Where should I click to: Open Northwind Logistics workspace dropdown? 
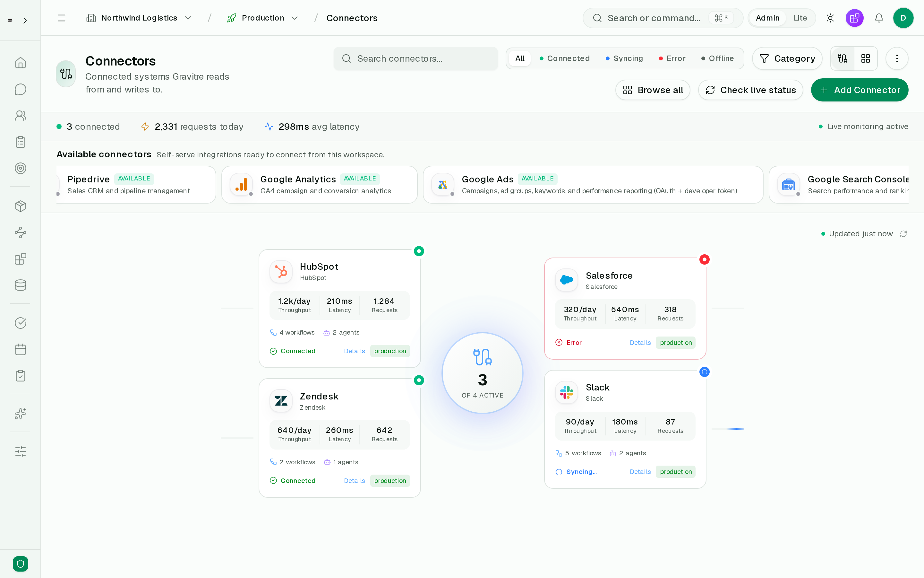(139, 18)
